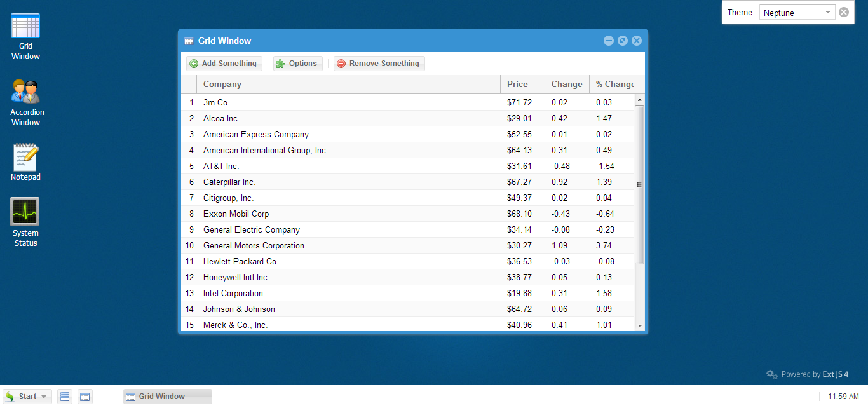This screenshot has width=868, height=408.
Task: Open the Grid Window desktop shortcut
Action: (25, 36)
